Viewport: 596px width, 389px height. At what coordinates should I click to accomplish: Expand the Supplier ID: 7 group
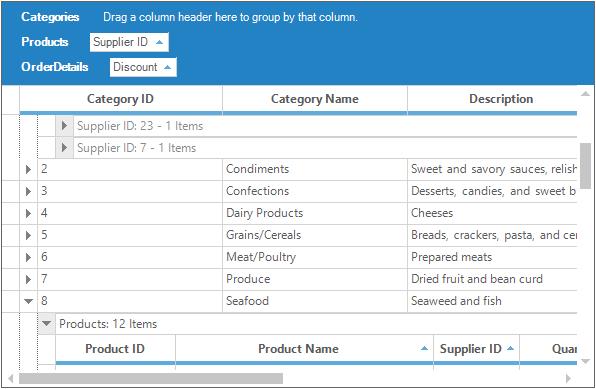(64, 147)
